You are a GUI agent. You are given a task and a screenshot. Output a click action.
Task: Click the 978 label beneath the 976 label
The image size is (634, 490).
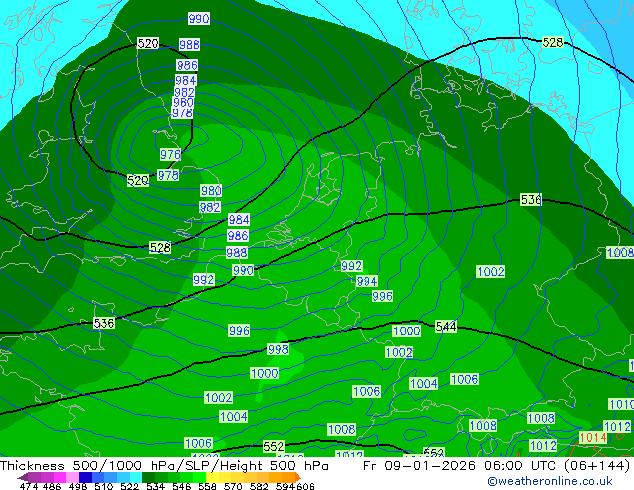168,175
